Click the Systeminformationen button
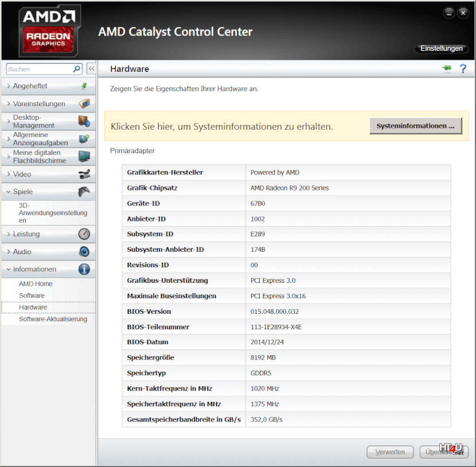Screen dimensions: 476x467 click(416, 126)
